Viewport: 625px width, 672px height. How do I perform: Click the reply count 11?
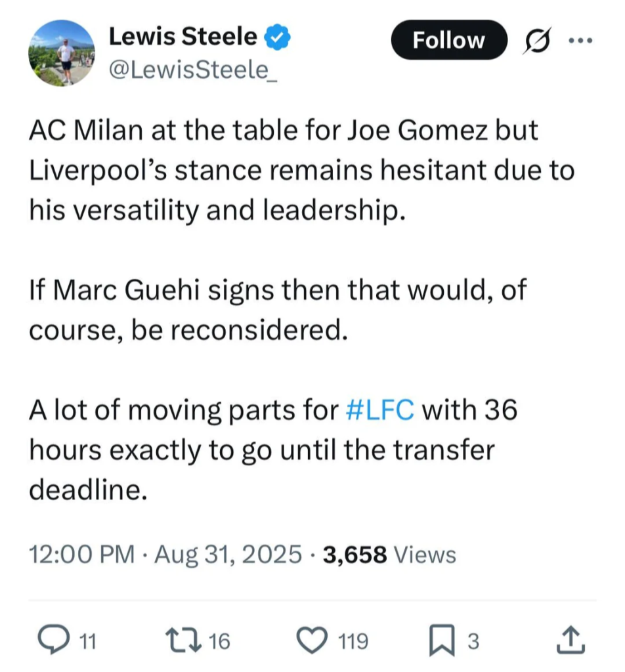(88, 641)
